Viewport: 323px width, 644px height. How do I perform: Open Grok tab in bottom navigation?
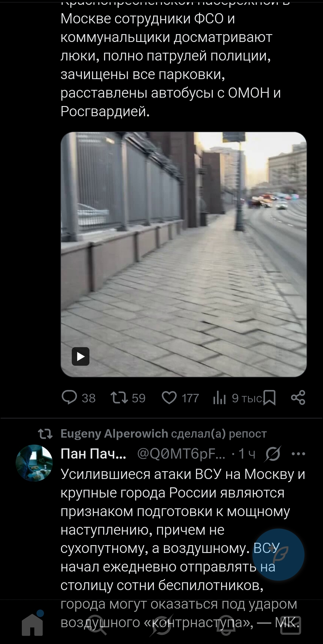[161, 624]
